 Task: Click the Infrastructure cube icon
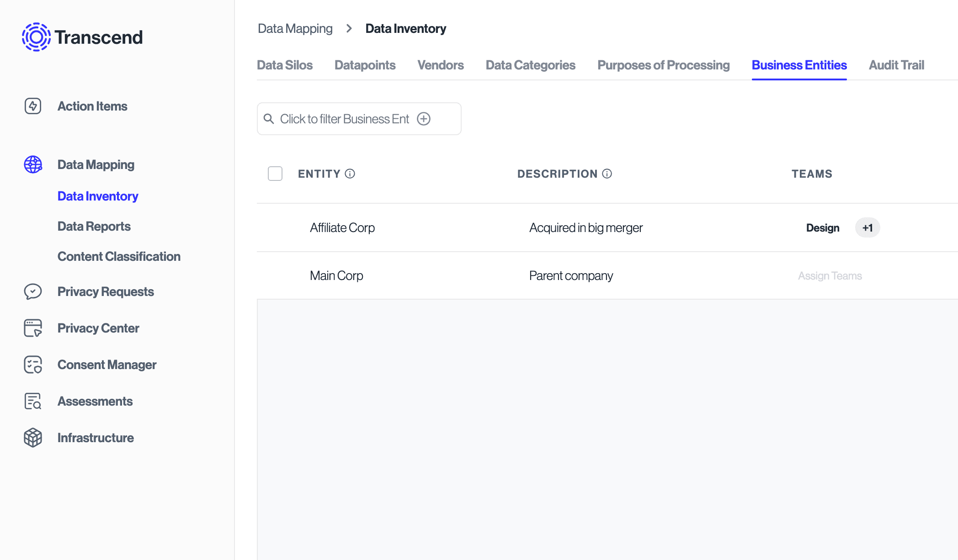(x=33, y=438)
